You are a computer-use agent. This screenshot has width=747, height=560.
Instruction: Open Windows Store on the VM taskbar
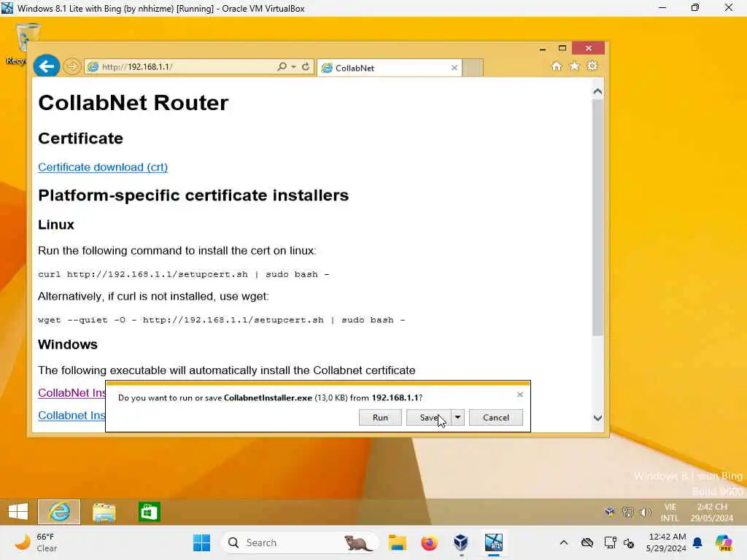pos(149,512)
